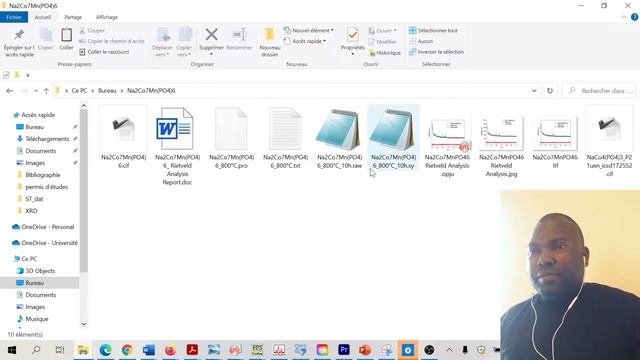
Task: Pin folder with Épingler sur l'accès rapide
Action: pyautogui.click(x=19, y=42)
